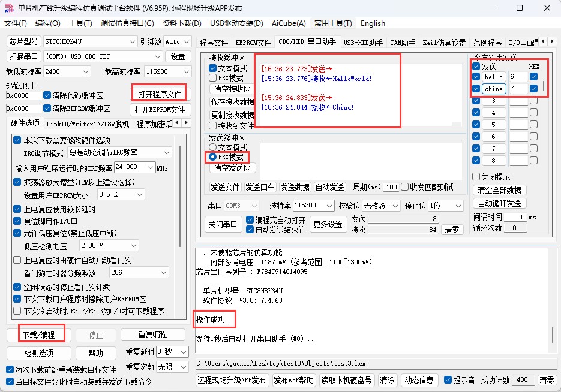The width and height of the screenshot is (561, 392).
Task: Click the 远程现场升级APP发布 button
Action: point(232,380)
